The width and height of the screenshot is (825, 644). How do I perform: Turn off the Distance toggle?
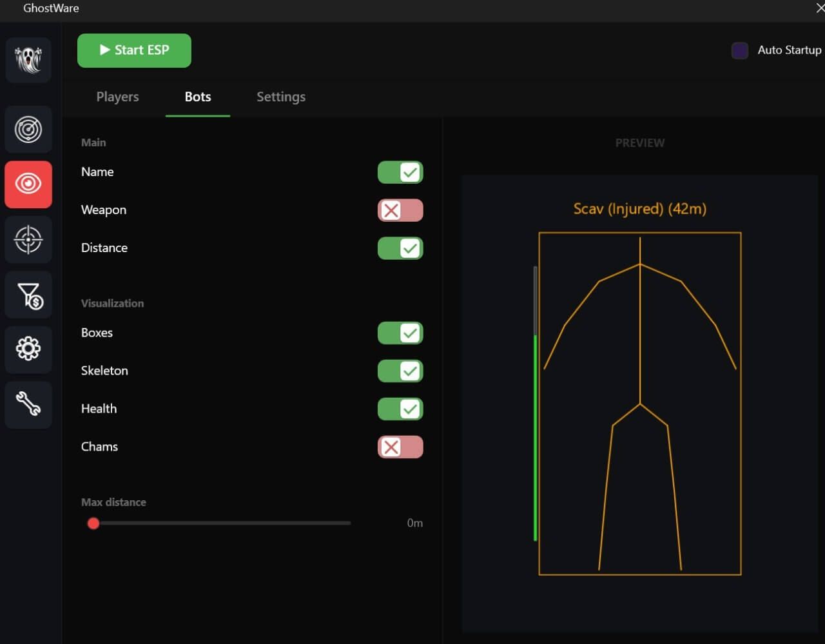pos(400,248)
